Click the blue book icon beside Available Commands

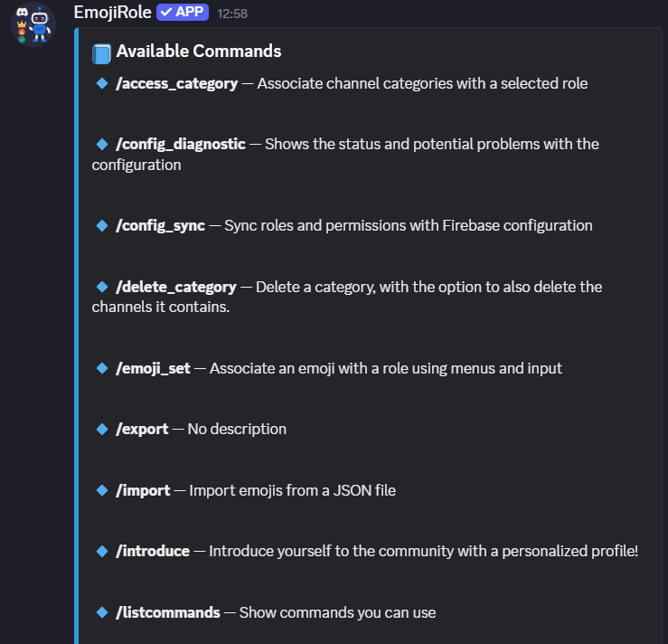(x=101, y=53)
